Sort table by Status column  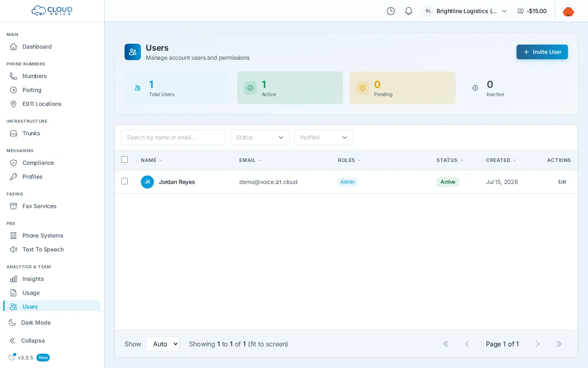[x=450, y=160]
